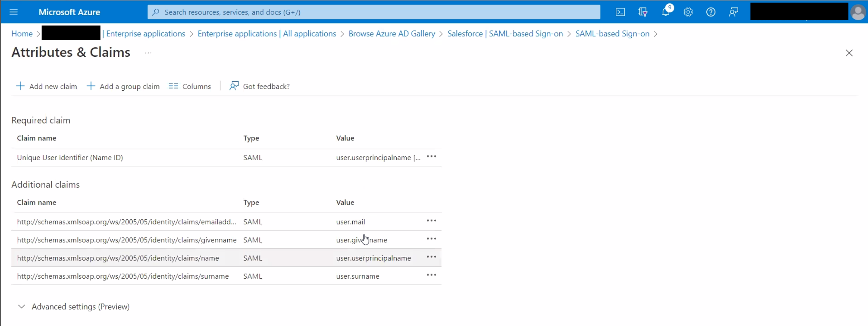868x326 pixels.
Task: Open ellipsis menu for the givenname claim
Action: [431, 239]
